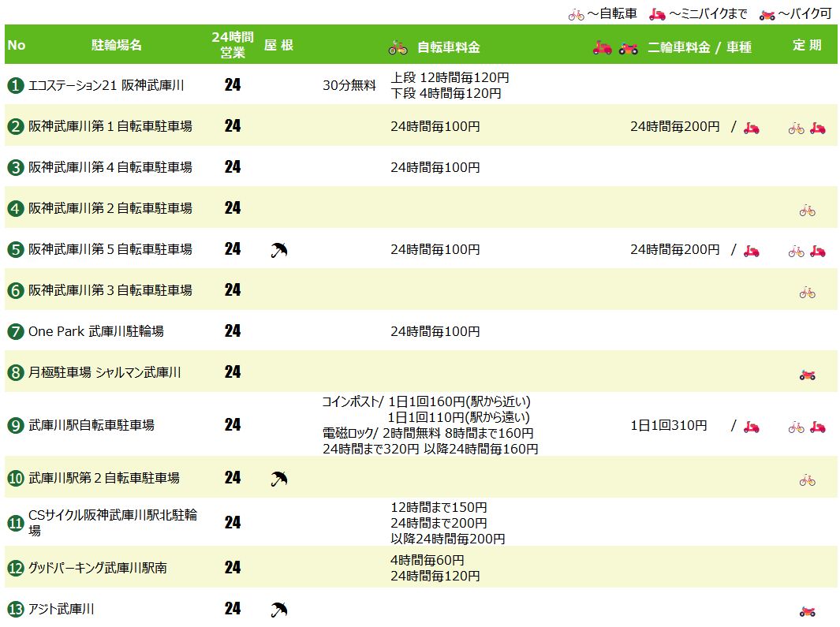
Task: Click the umbrella roof icon beside アジト武庫川
Action: click(278, 609)
